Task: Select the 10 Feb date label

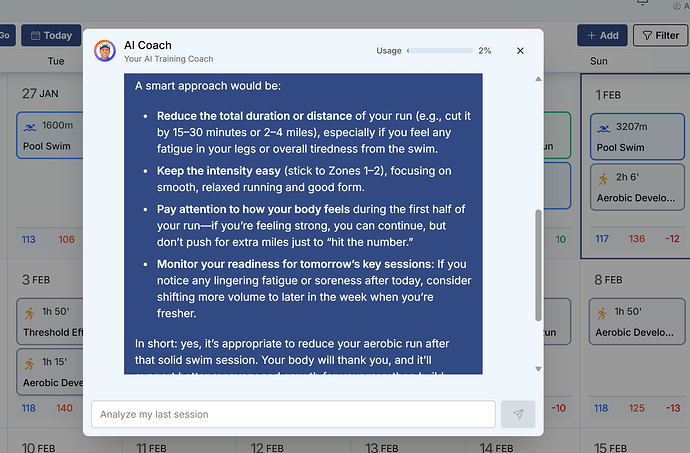Action: click(x=39, y=448)
